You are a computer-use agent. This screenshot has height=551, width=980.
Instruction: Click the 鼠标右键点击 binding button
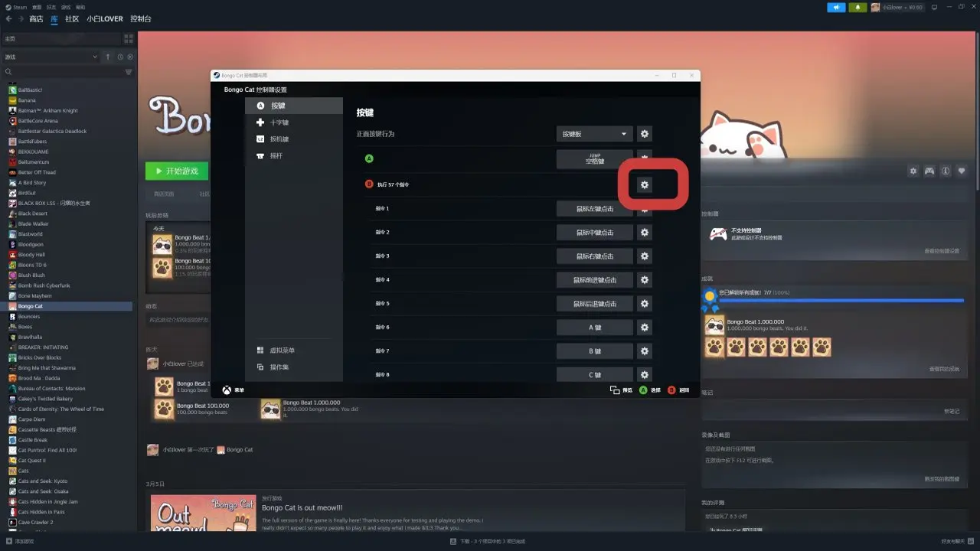point(594,256)
